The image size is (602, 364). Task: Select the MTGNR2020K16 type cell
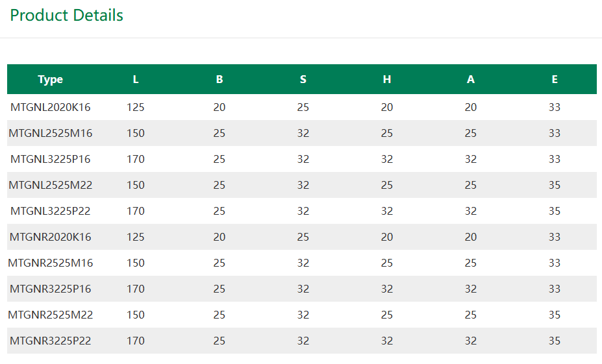tap(50, 237)
